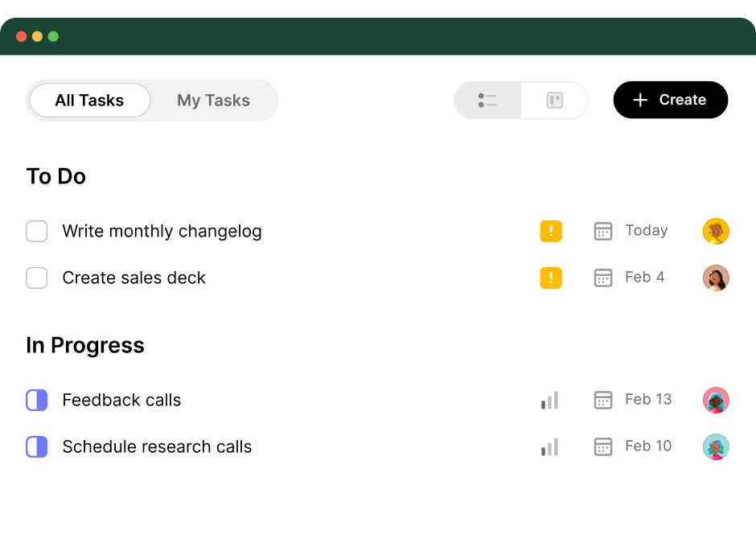Open priority bars for Schedule research calls

tap(549, 446)
